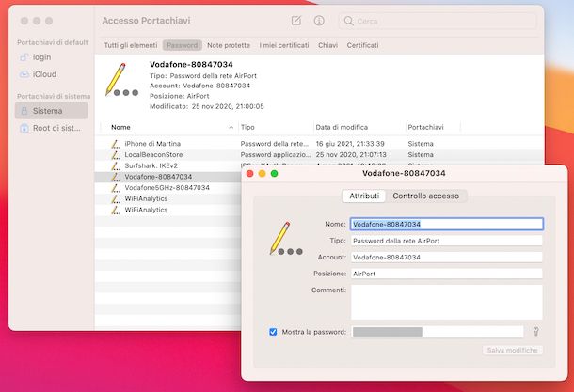Close the Vodafone-80847034 dialog with red button
Image resolution: width=574 pixels, height=392 pixels.
(250, 173)
